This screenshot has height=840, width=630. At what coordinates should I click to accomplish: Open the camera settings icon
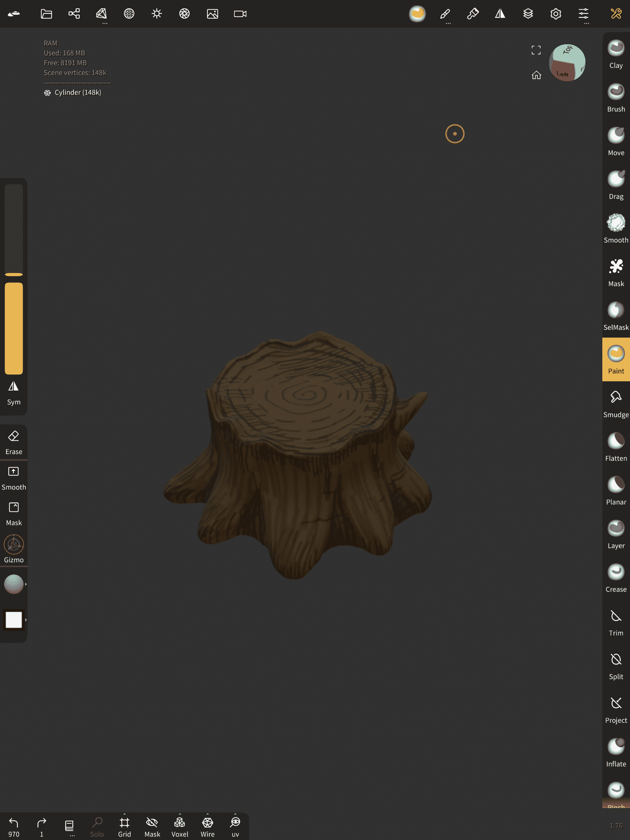(x=240, y=14)
